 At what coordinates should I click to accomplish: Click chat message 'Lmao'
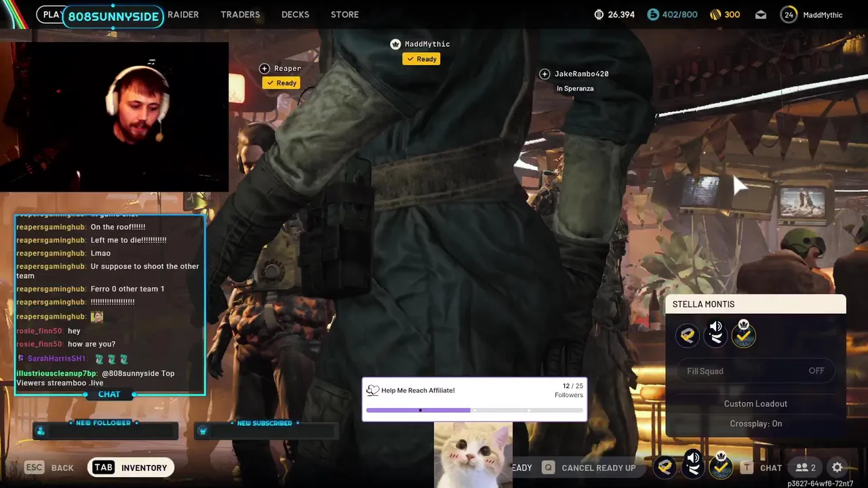tap(100, 253)
